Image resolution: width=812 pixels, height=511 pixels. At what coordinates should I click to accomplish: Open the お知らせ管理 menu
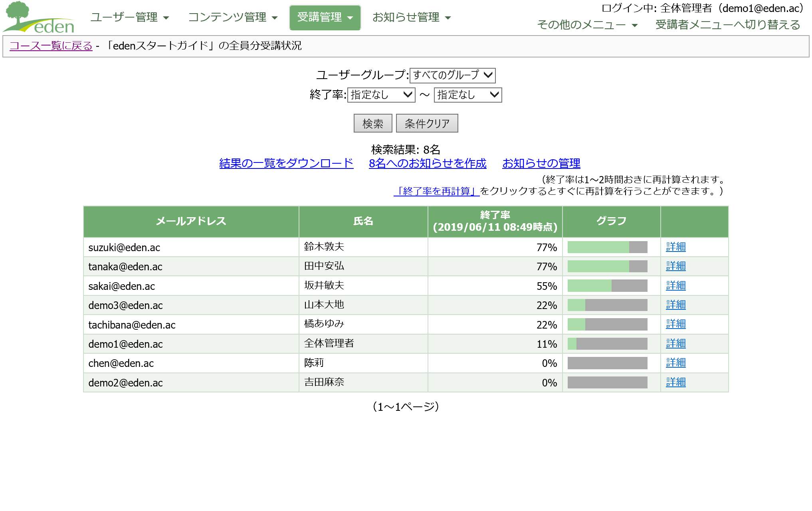tap(411, 18)
